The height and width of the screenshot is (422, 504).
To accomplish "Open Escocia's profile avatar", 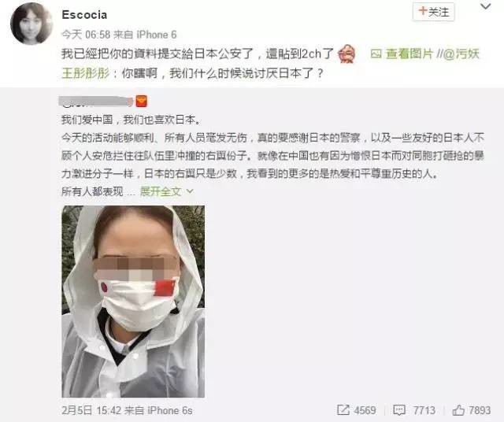I will (31, 24).
